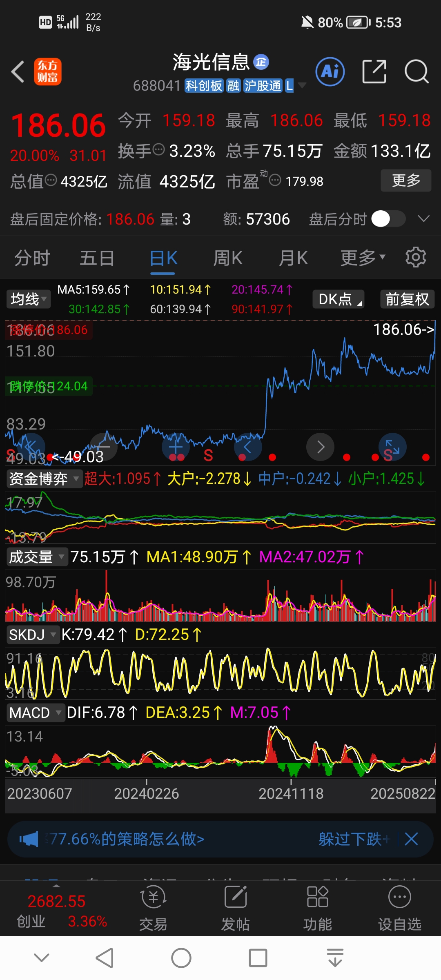Tap the 186.06 current price
This screenshot has width=441, height=980.
(58, 125)
